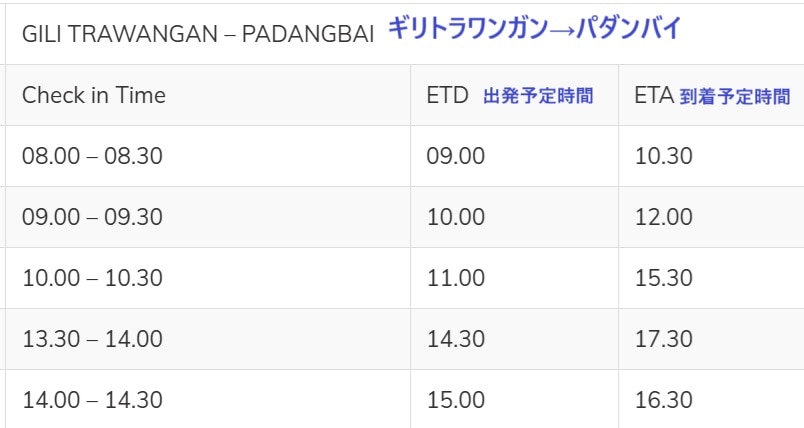Select check-in time 10.00 – 10.30
Screen dimensions: 804x428
pos(92,278)
